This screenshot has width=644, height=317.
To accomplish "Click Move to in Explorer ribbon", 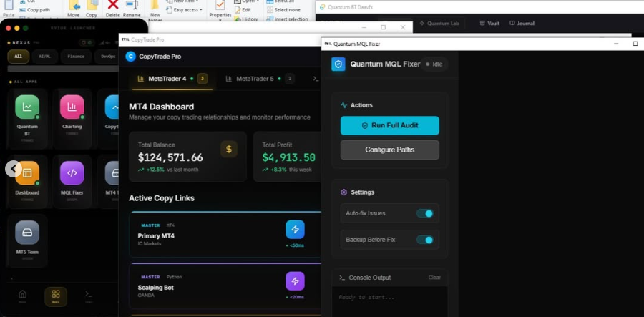I will tap(74, 9).
